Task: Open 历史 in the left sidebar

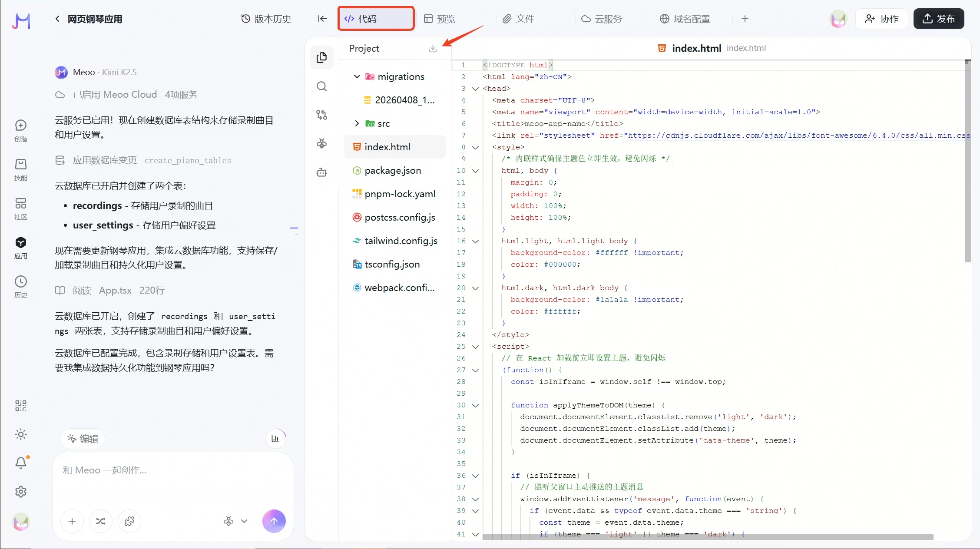Action: coord(21,287)
